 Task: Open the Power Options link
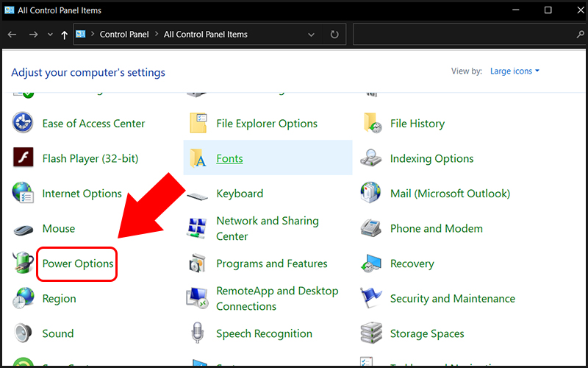78,263
